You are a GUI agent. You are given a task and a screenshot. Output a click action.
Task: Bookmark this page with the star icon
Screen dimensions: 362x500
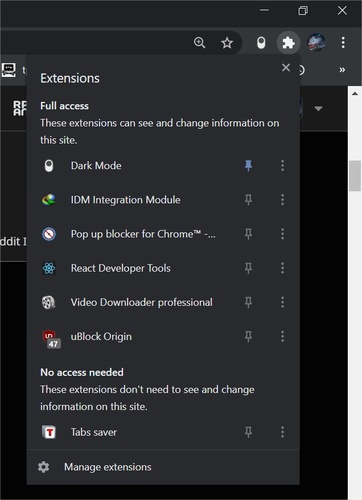tap(227, 43)
